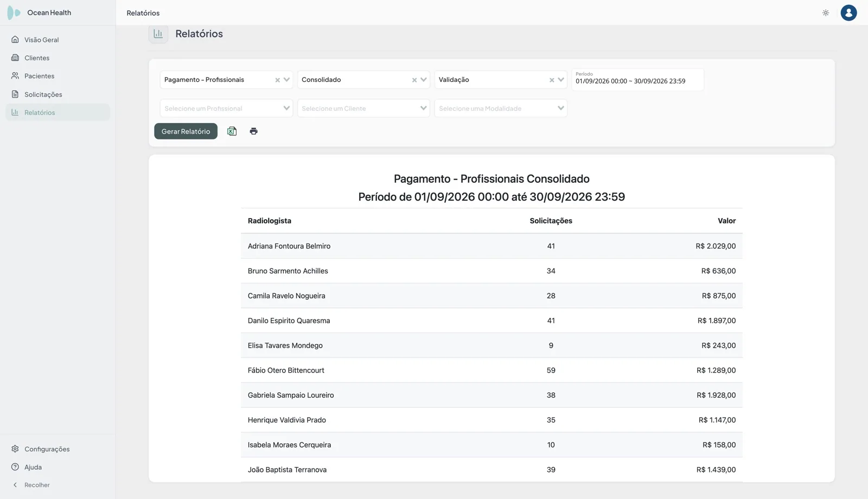Image resolution: width=868 pixels, height=499 pixels.
Task: Open Clientes in sidebar
Action: pos(58,58)
